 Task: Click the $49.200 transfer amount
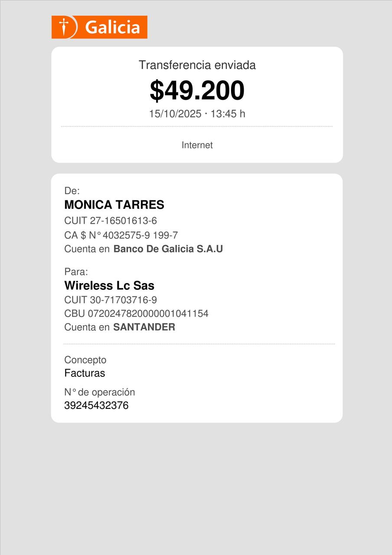pos(197,90)
